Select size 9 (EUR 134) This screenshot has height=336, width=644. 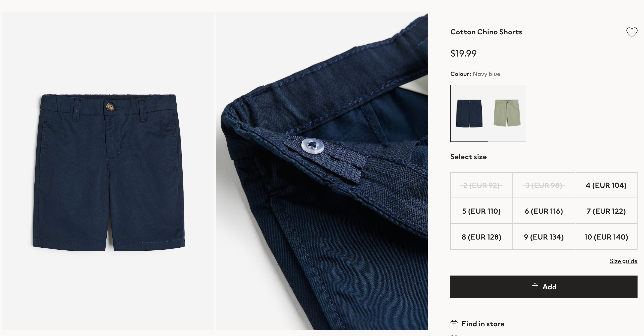tap(544, 237)
